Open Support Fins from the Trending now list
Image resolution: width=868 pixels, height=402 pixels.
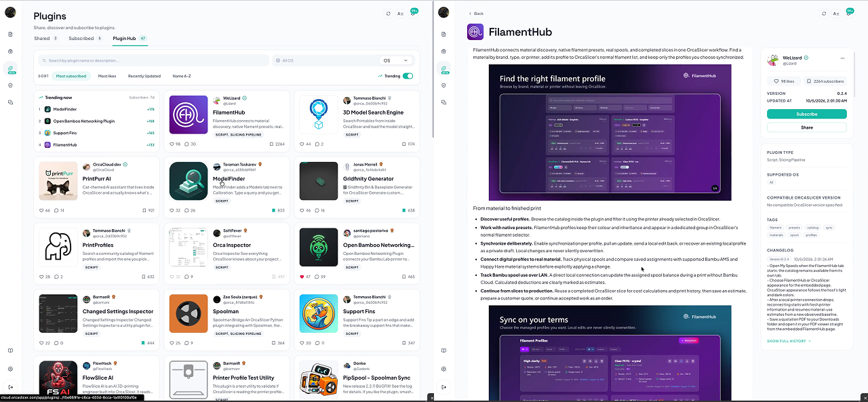coord(64,133)
